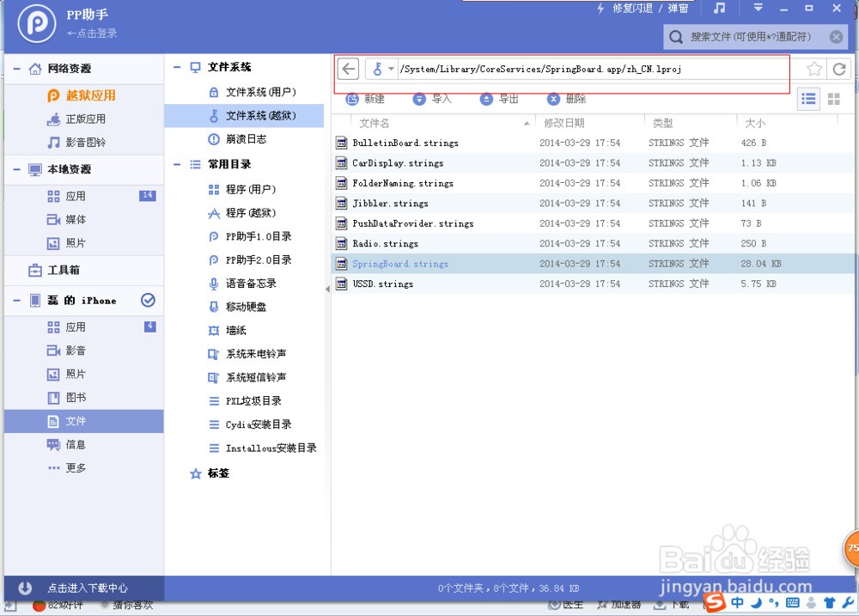
Task: Open 语音备忘录 directory
Action: point(242,284)
